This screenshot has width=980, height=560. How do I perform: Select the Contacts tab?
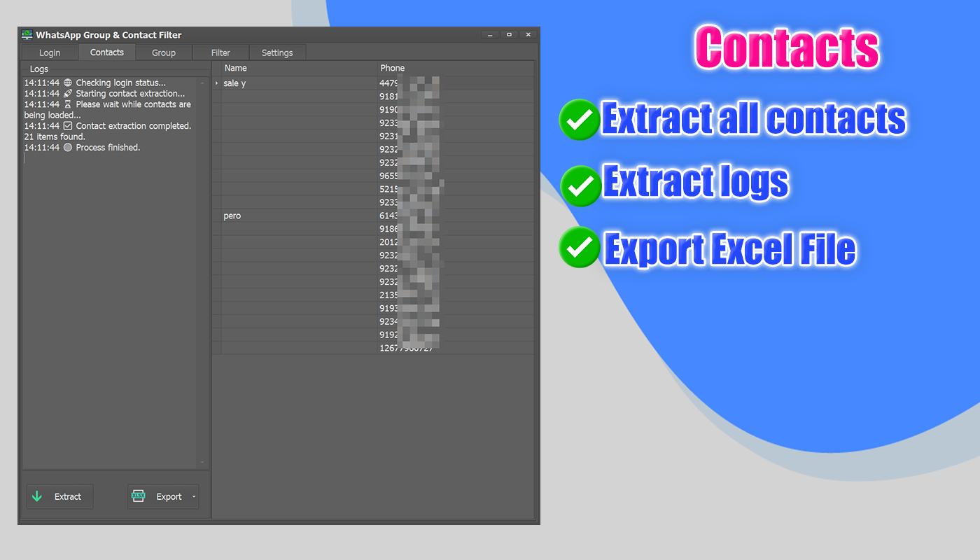[107, 52]
